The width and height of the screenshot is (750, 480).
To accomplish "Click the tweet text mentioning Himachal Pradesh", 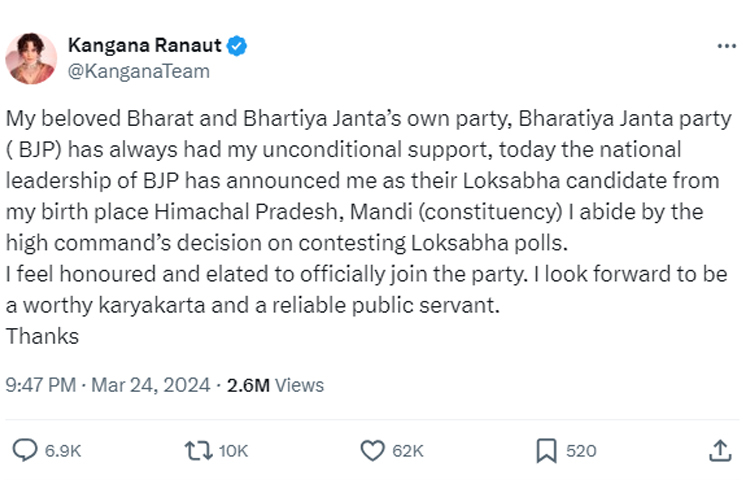I will point(250,213).
